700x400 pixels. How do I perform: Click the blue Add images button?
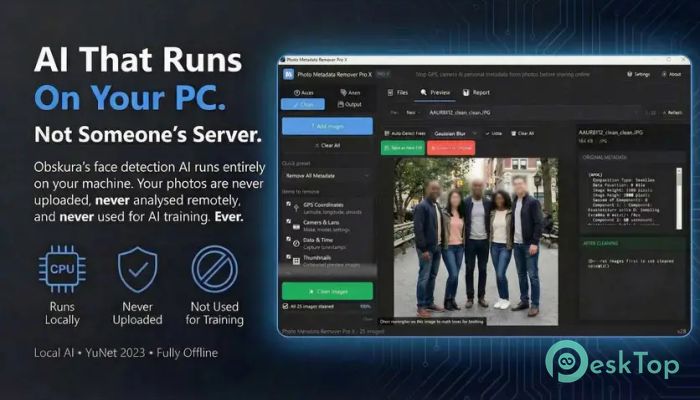(x=327, y=126)
